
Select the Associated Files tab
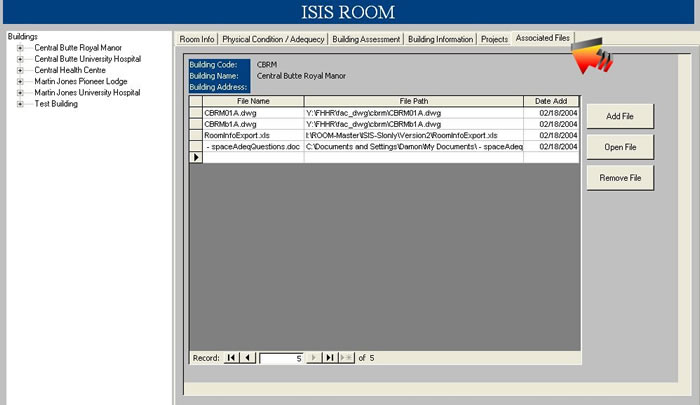542,38
